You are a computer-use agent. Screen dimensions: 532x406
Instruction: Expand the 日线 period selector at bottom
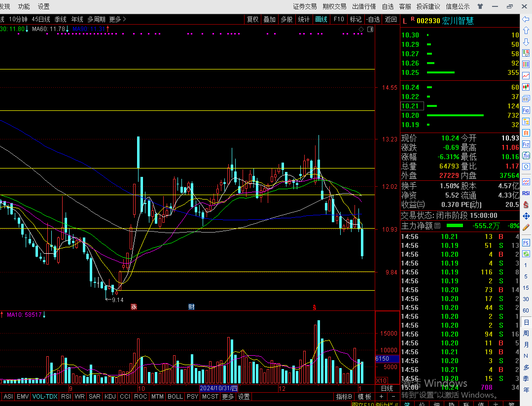[387, 388]
